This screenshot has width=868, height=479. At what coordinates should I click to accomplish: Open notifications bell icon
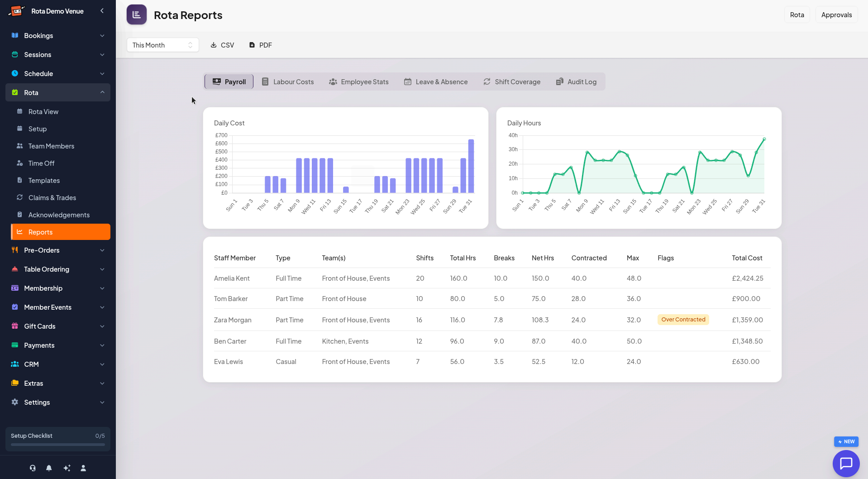click(49, 468)
